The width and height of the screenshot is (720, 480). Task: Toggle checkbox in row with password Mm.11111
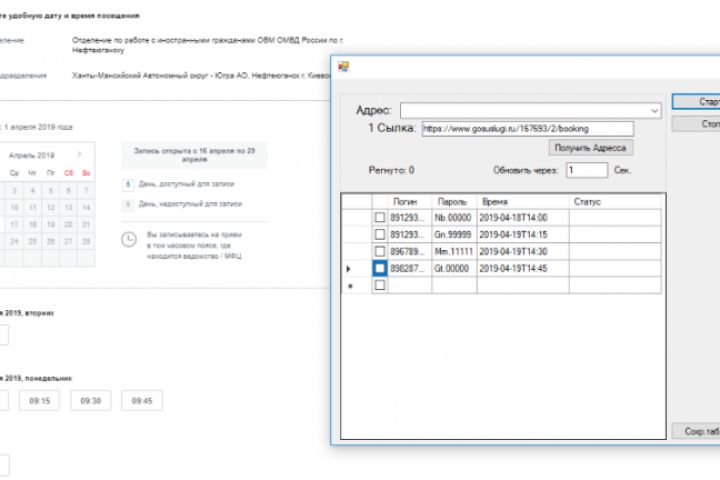[380, 251]
